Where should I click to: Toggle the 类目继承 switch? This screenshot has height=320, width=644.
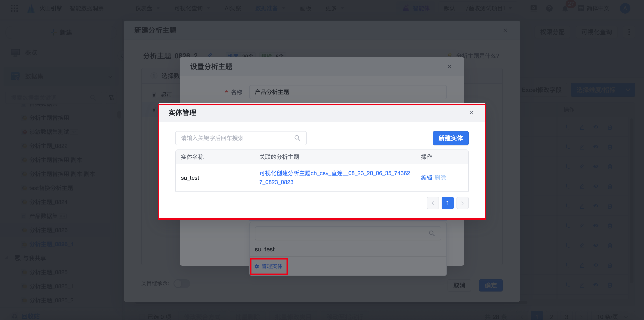182,283
